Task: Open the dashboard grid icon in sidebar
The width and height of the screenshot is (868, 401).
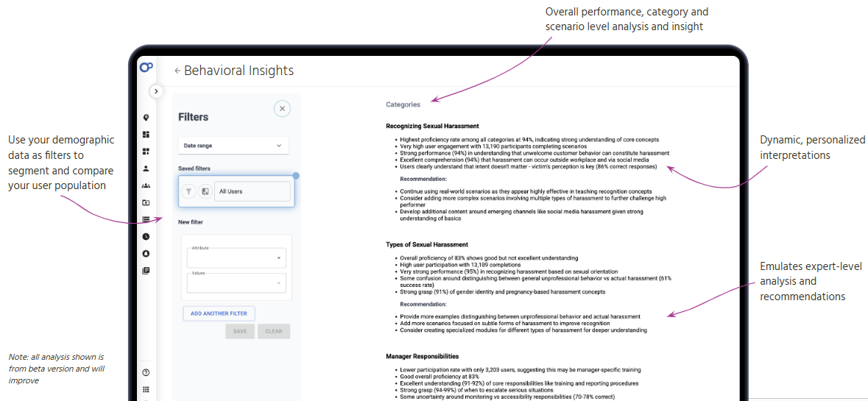Action: [147, 135]
